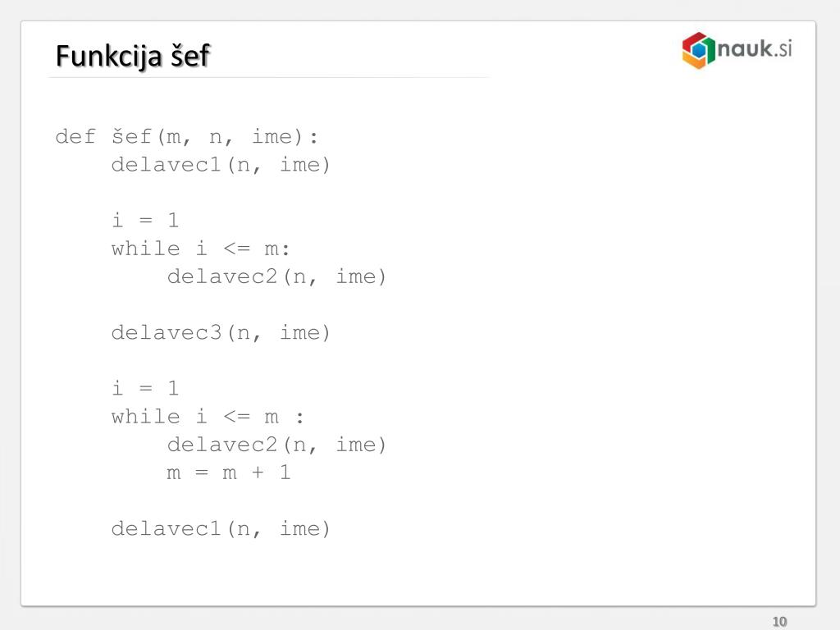Click the '<=' operator in first while loop
The width and height of the screenshot is (840, 630).
236,249
